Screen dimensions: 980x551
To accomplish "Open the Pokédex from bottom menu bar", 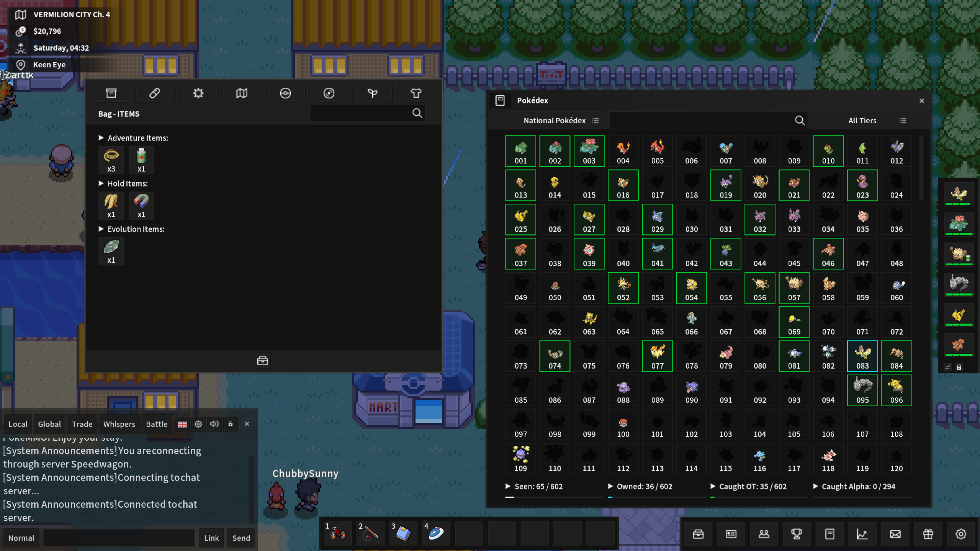I will 829,534.
